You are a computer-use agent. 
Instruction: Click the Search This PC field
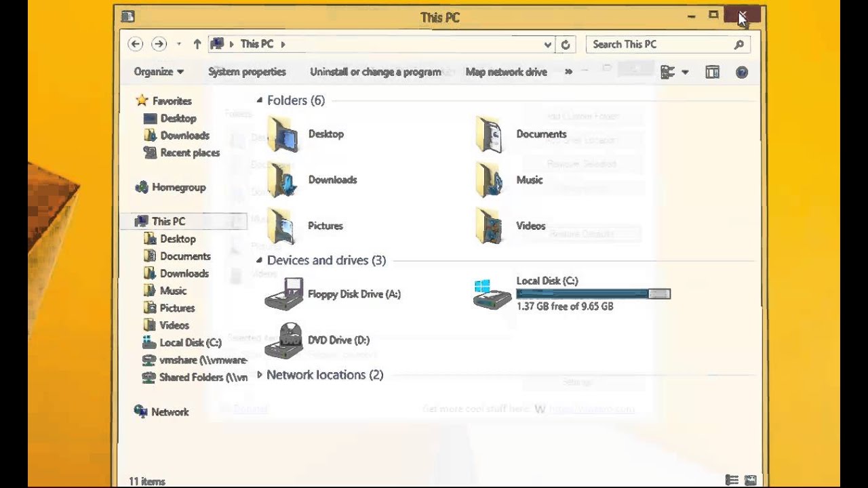pyautogui.click(x=658, y=45)
